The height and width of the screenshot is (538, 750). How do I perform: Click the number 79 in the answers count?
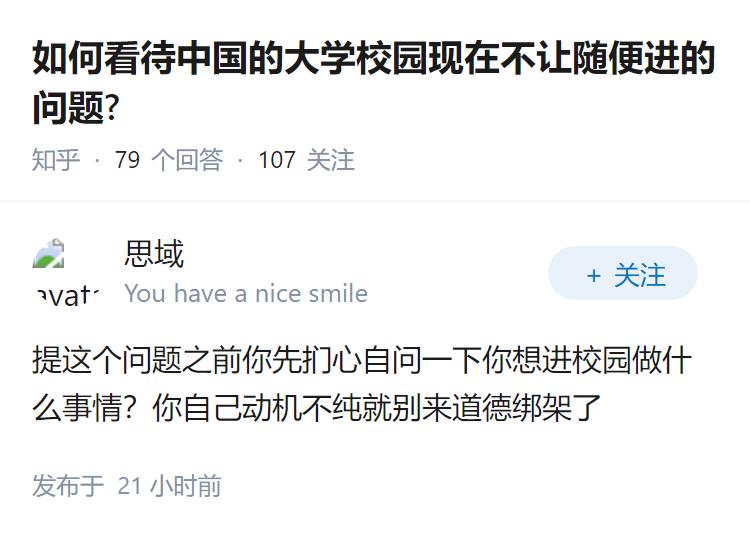pos(127,160)
